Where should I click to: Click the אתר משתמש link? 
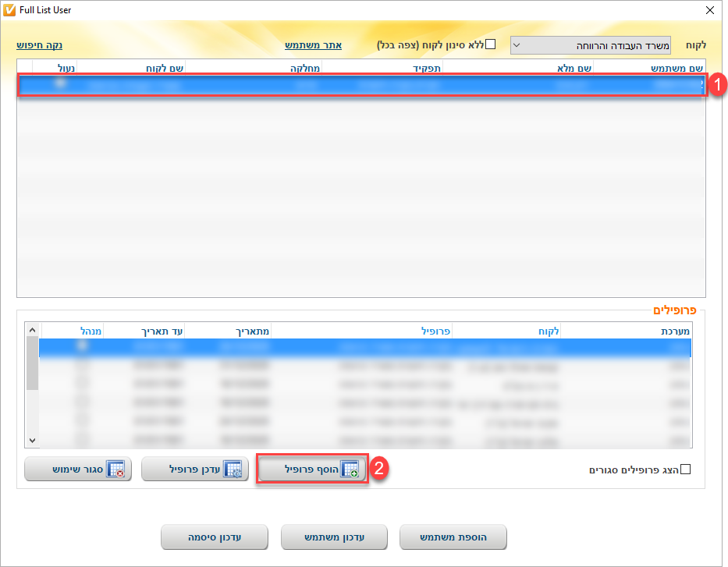point(313,45)
